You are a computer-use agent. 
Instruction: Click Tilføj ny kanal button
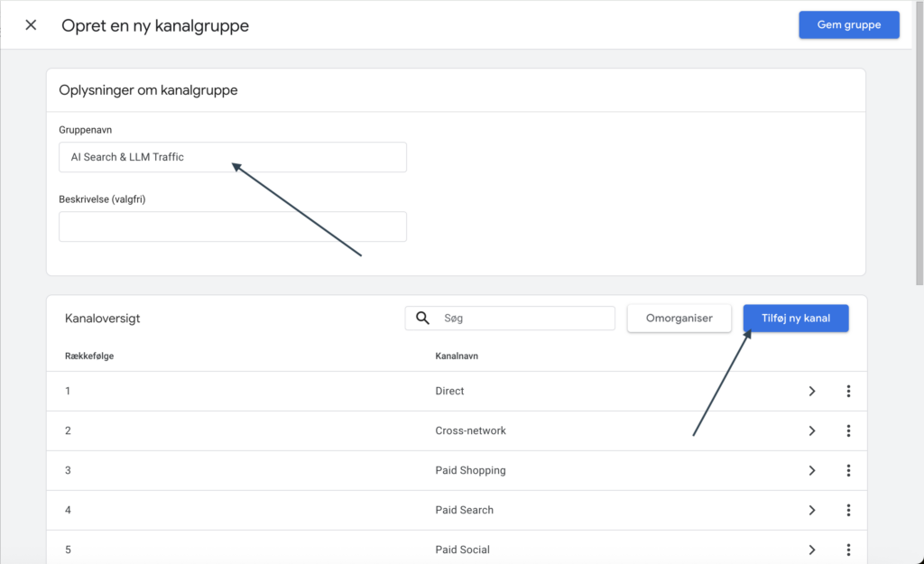point(795,318)
